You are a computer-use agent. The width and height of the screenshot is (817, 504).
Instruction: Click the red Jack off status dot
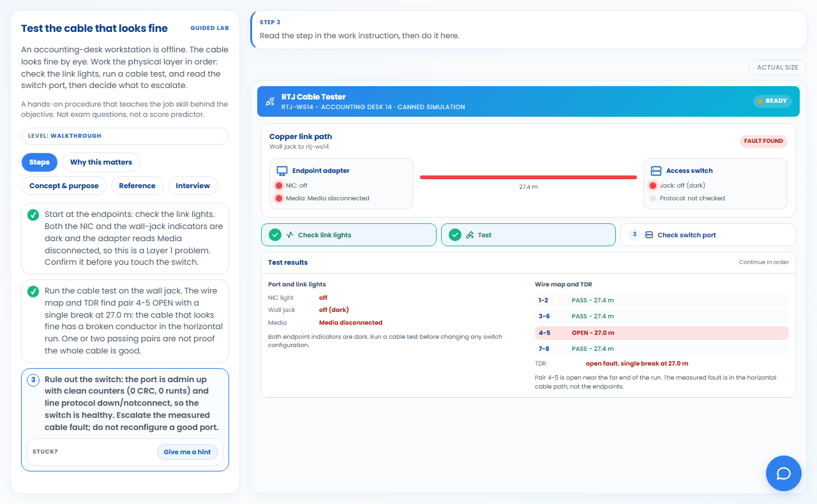(653, 186)
